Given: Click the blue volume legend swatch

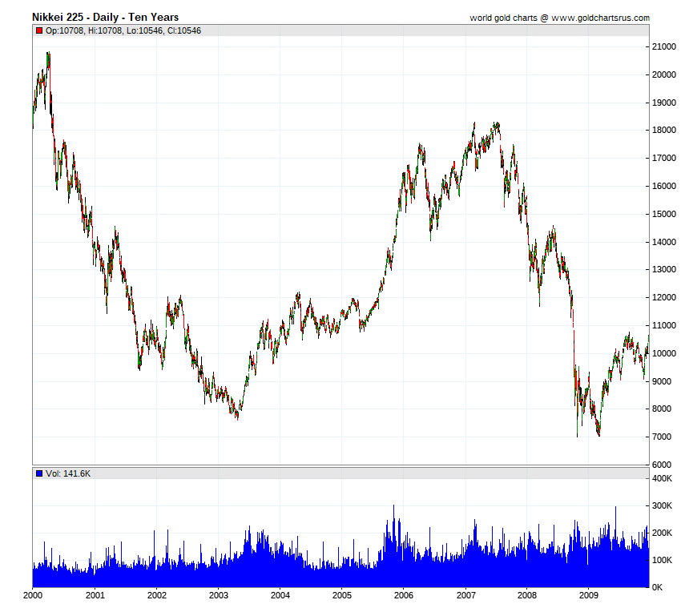Looking at the screenshot, I should pyautogui.click(x=39, y=473).
